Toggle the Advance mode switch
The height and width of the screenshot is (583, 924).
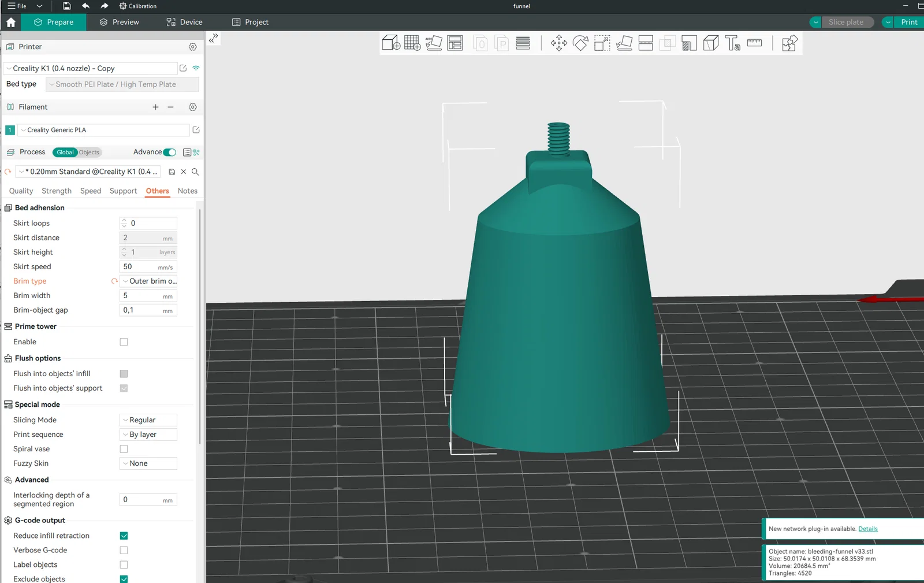click(170, 152)
